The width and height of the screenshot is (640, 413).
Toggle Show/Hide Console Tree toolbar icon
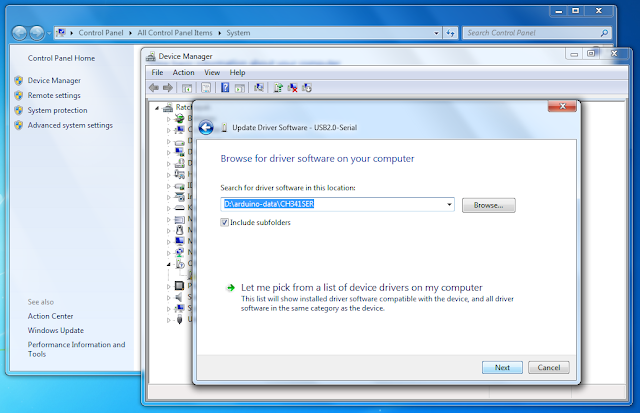[187, 88]
